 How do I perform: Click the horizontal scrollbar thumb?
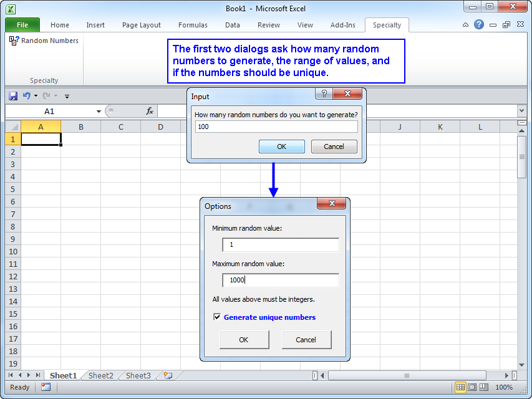coord(407,375)
